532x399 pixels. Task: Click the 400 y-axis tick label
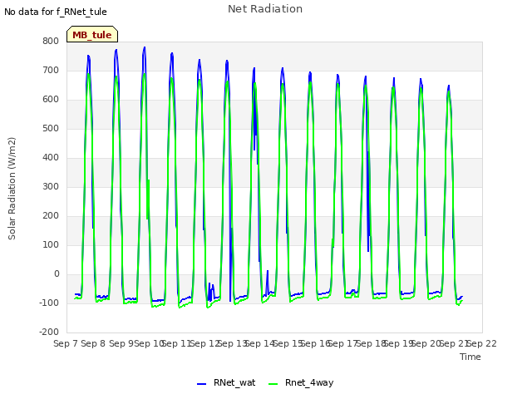pos(51,157)
